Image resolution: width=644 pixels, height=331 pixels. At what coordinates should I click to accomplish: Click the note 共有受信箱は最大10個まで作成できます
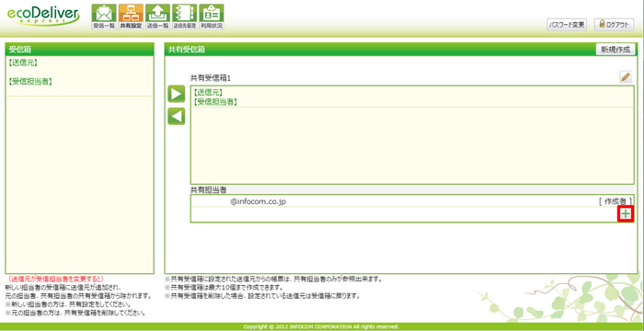pyautogui.click(x=224, y=288)
